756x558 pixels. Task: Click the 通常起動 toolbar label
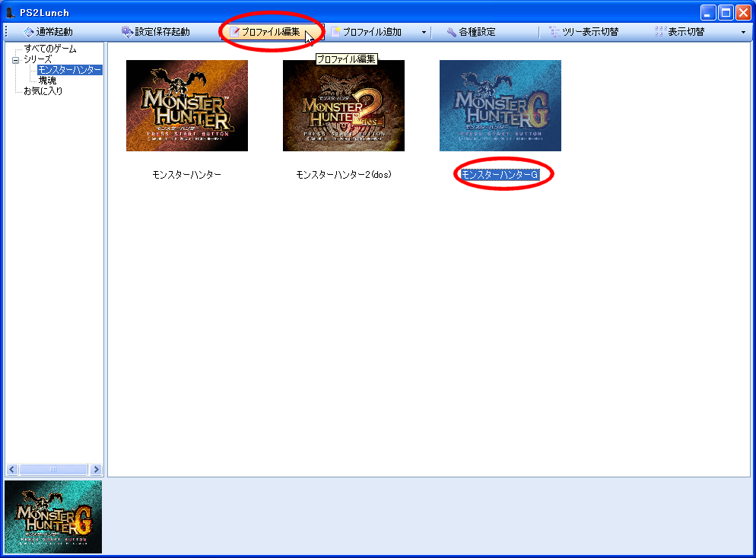point(55,32)
